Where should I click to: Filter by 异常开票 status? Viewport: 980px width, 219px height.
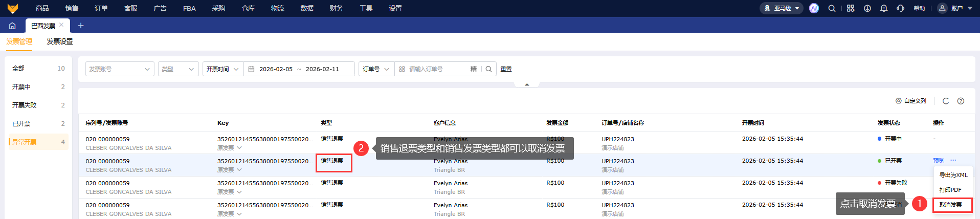click(x=38, y=142)
